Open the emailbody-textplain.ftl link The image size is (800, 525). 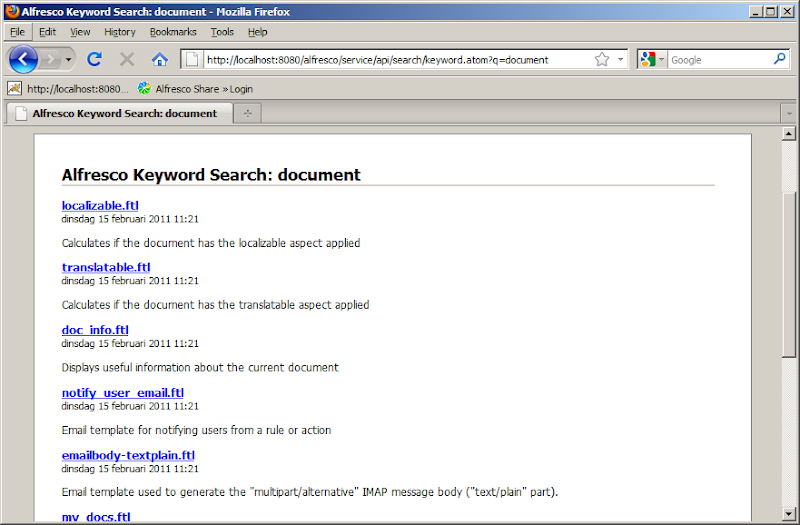(x=128, y=455)
